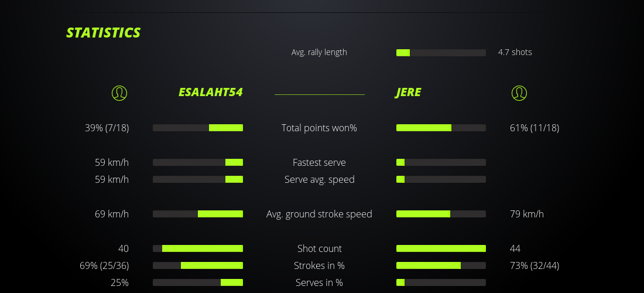Click JERE's Serves in % bar
The image size is (644, 293).
tap(441, 282)
